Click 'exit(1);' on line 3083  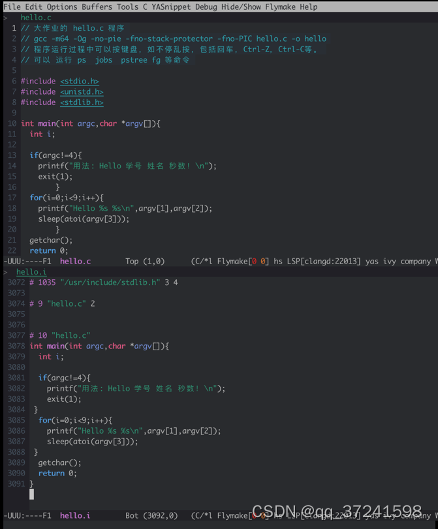click(x=64, y=399)
